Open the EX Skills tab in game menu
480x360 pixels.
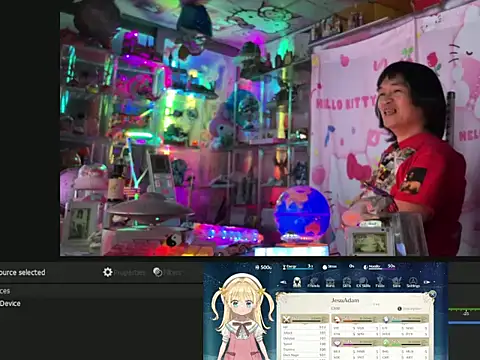tap(363, 282)
